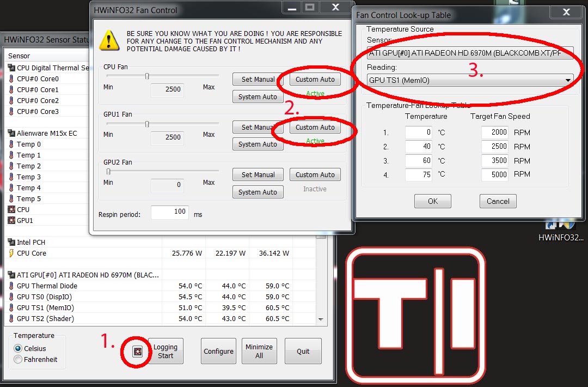Click the row 1 Target Fan Speed field showing 2000
The width and height of the screenshot is (588, 387).
point(495,132)
